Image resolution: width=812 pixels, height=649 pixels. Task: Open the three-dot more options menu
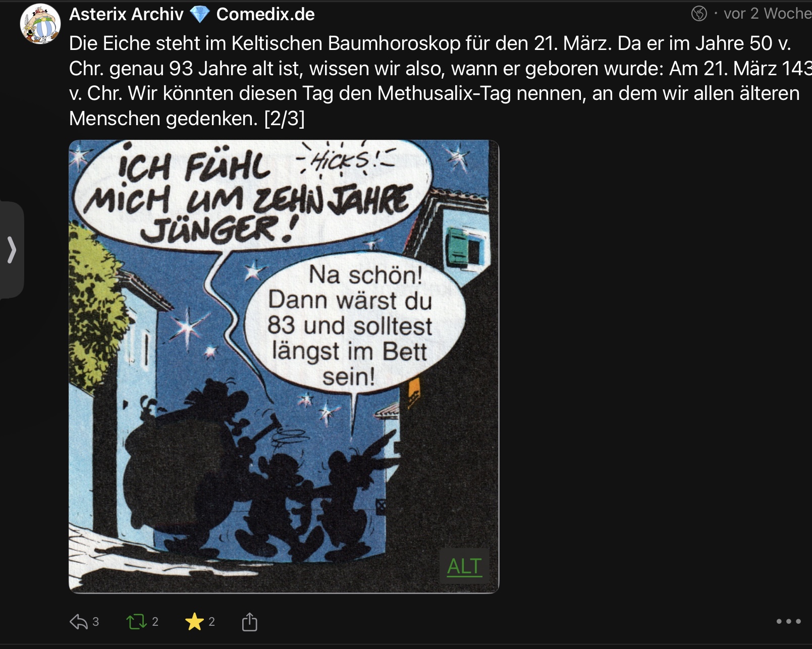point(788,621)
